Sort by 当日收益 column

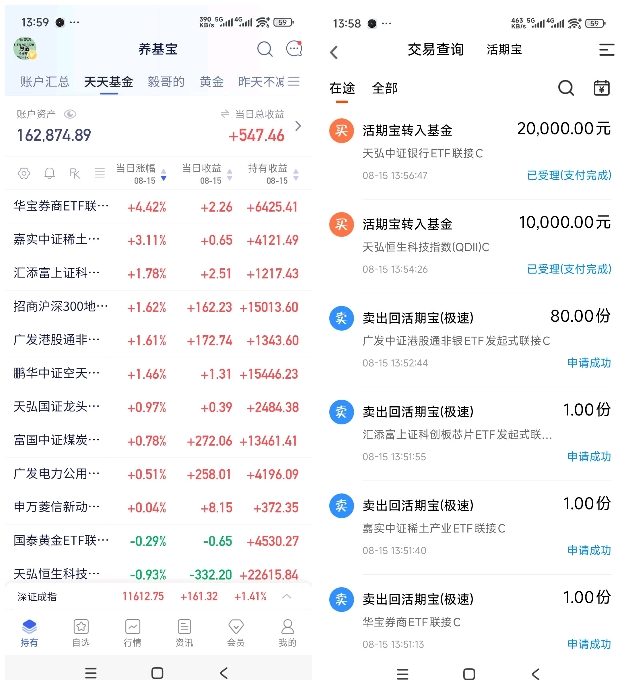207,173
